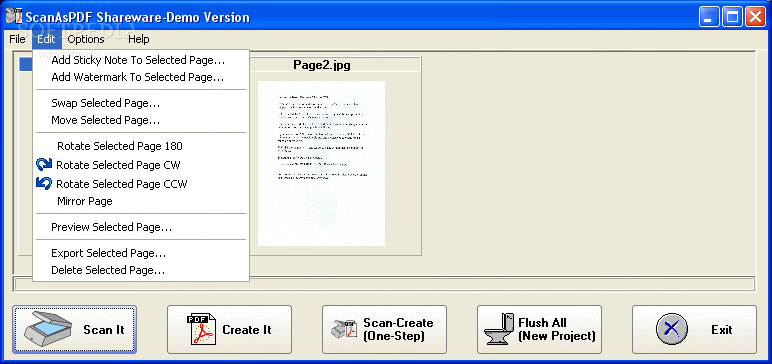Select the Page2.jpg page thumbnail
The image size is (772, 364).
coord(321,163)
